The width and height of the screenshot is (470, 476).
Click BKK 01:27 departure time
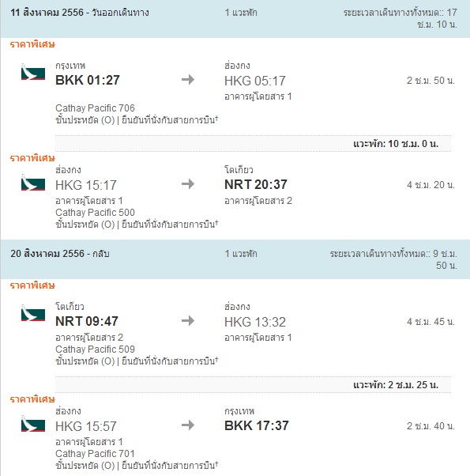coord(88,80)
